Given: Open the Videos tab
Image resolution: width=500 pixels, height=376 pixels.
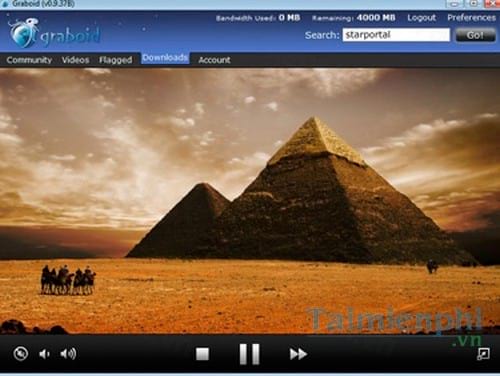Looking at the screenshot, I should click(76, 60).
